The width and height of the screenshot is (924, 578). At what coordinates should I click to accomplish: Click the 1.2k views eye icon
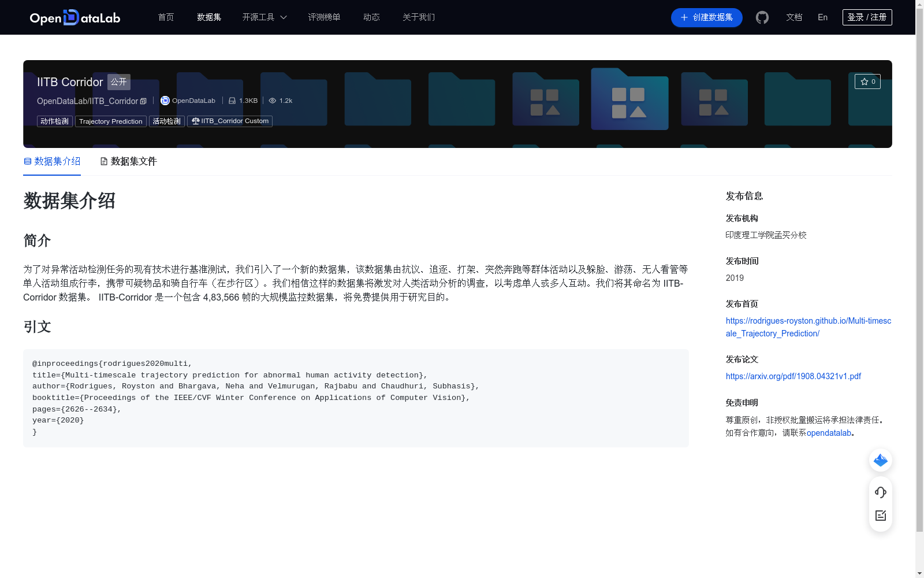273,101
